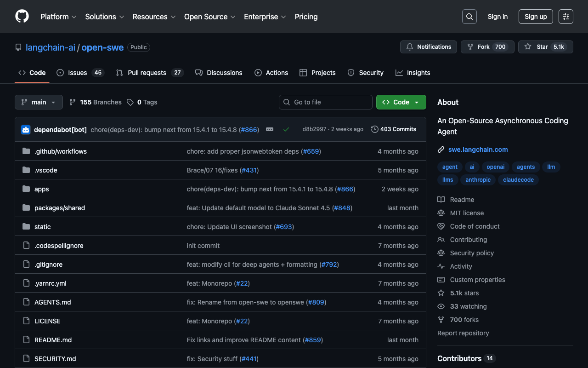
Task: Expand the green Code dropdown button
Action: tap(401, 102)
